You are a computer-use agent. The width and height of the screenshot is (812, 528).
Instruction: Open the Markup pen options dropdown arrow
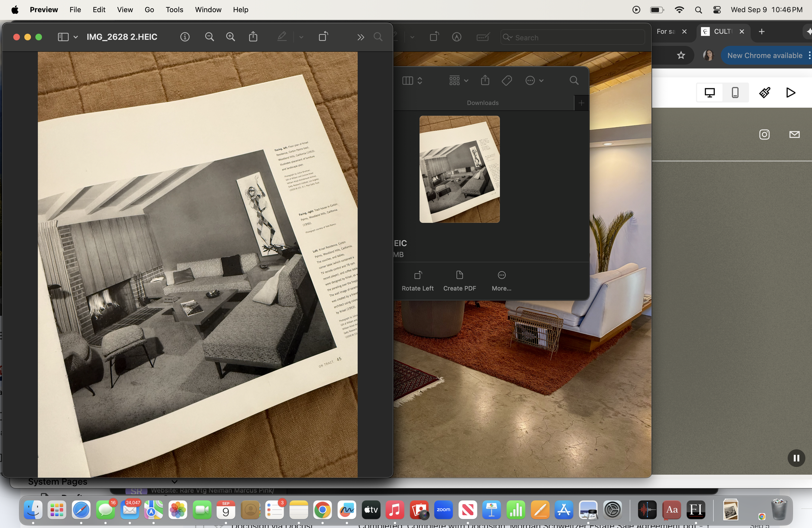click(301, 37)
